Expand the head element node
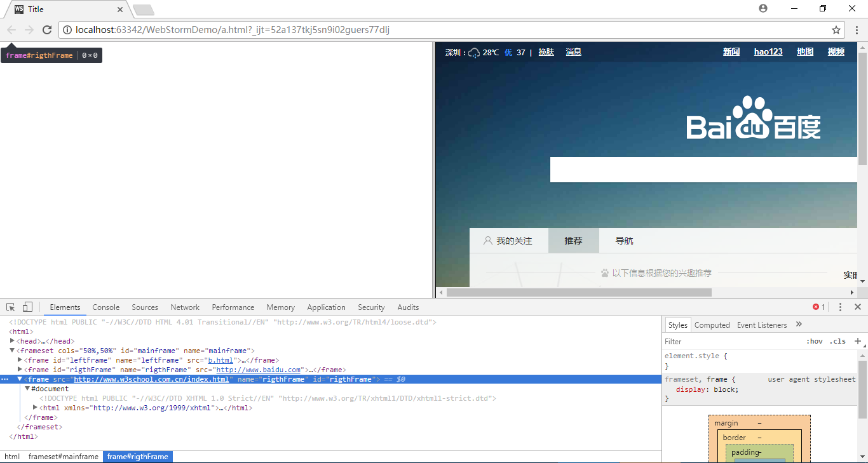The image size is (868, 463). (x=13, y=341)
